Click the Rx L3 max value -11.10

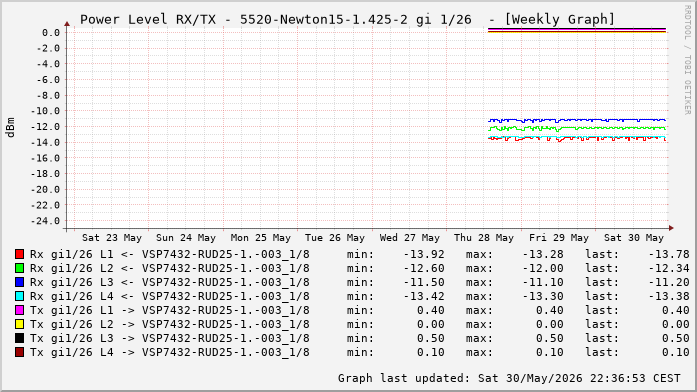(x=543, y=282)
